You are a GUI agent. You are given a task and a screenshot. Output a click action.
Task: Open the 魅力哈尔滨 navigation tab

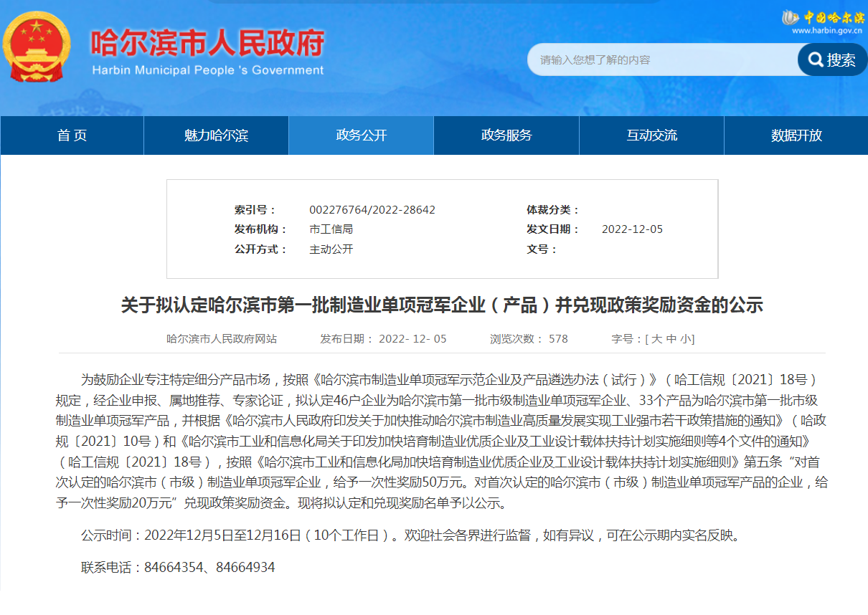(216, 135)
